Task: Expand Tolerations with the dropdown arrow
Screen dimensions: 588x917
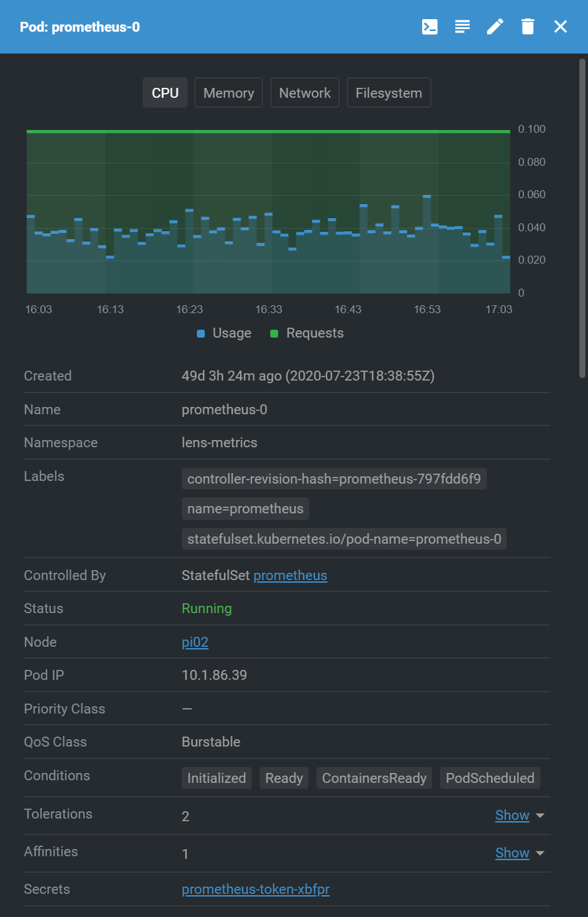Action: click(540, 816)
